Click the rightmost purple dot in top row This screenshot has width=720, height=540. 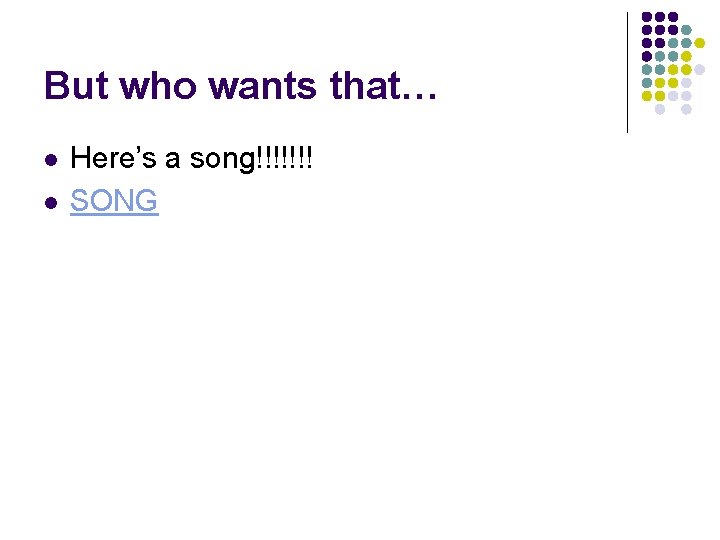(x=673, y=17)
